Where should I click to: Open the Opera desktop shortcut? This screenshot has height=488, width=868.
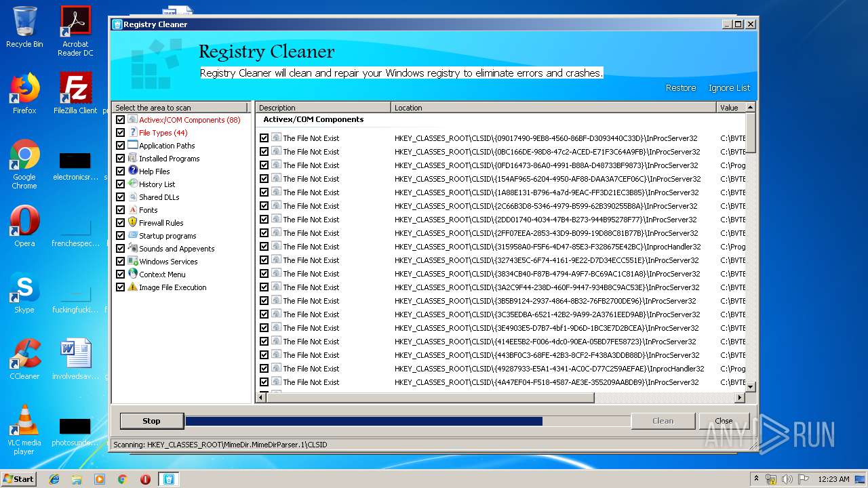coord(24,226)
